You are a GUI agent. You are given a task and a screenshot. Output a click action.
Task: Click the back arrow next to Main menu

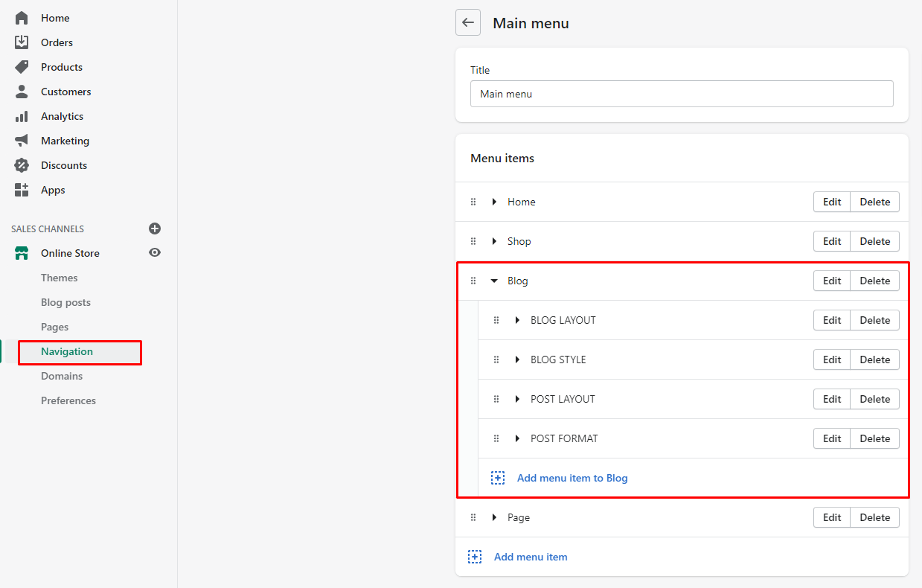(x=468, y=23)
